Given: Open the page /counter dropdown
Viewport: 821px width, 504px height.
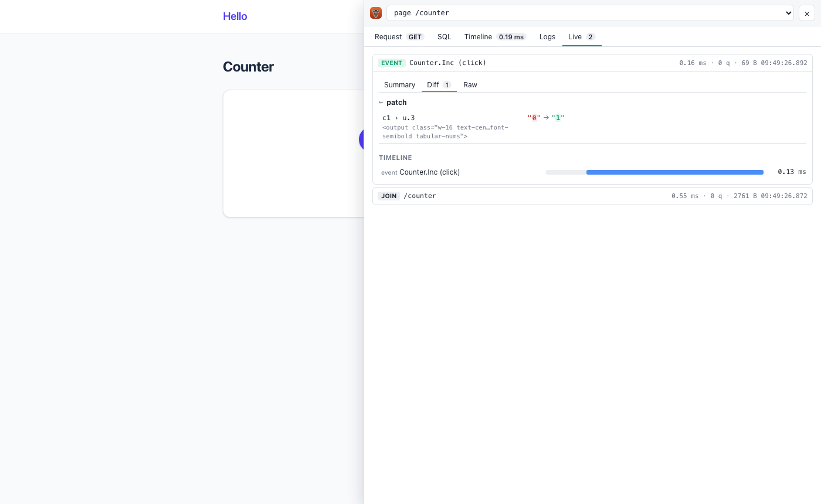Looking at the screenshot, I should 590,13.
